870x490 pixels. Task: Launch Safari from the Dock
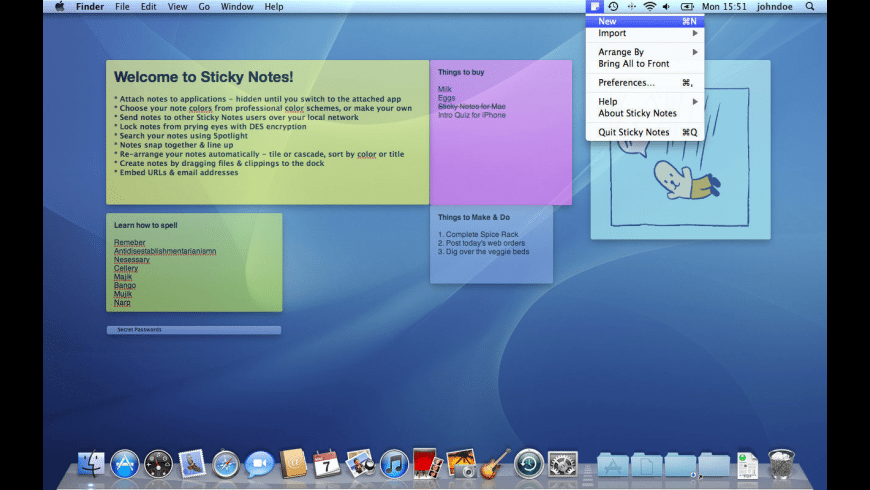(x=226, y=463)
